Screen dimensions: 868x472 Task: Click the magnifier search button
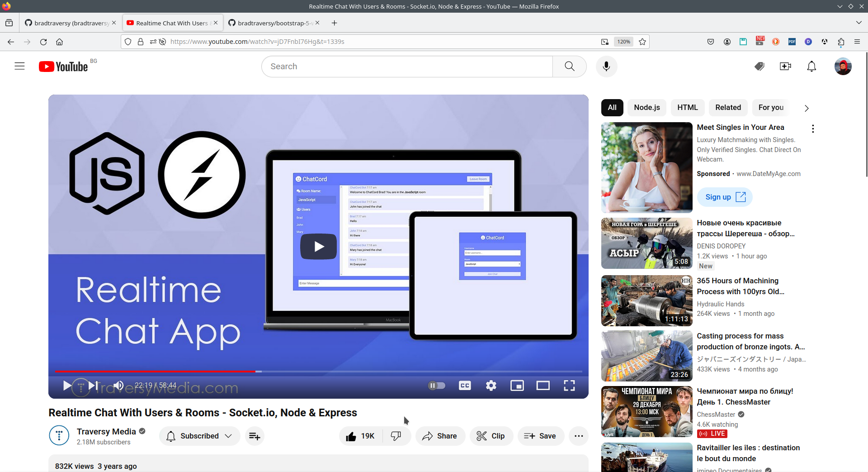570,67
